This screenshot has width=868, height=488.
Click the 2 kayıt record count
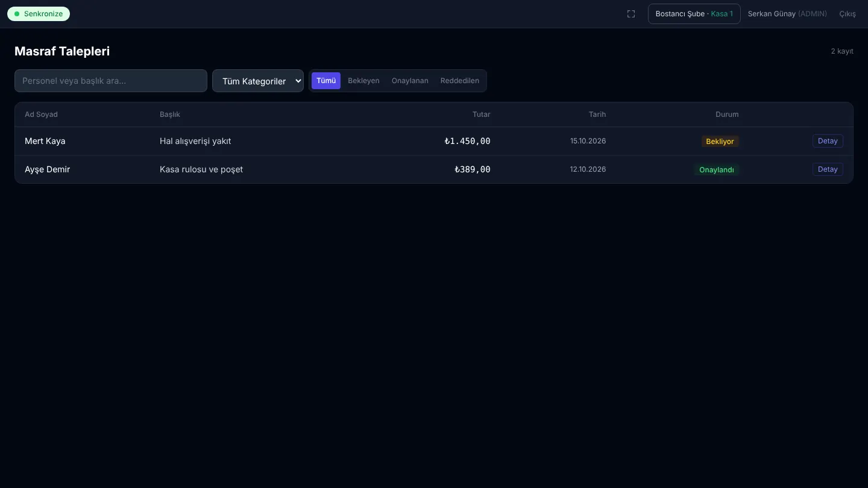click(x=842, y=51)
